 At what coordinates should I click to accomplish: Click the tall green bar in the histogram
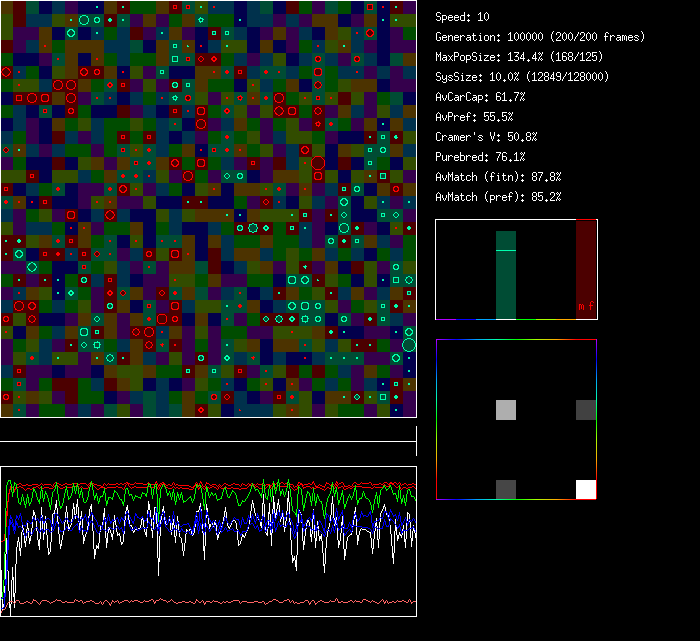(x=506, y=285)
